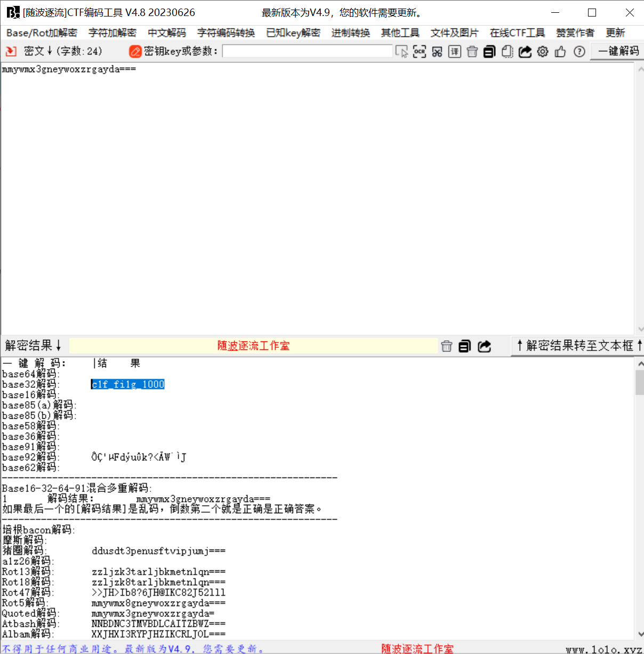This screenshot has width=644, height=654.
Task: Click the results scrollbar down arrow
Action: pyautogui.click(x=640, y=634)
